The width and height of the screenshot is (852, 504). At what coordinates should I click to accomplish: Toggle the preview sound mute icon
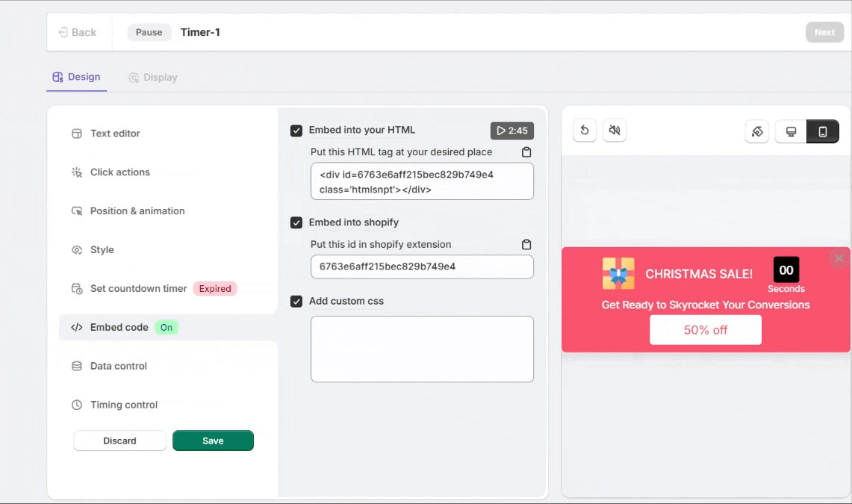click(x=615, y=131)
